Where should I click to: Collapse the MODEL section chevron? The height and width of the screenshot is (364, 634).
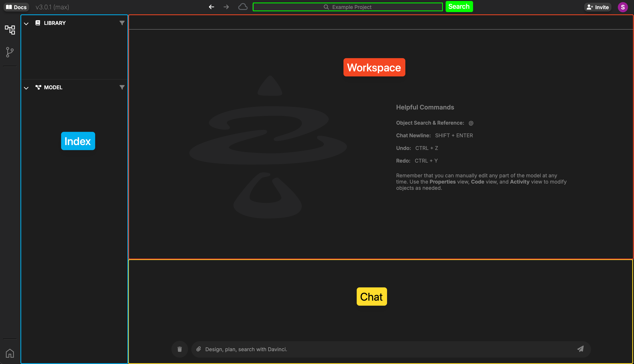click(26, 88)
